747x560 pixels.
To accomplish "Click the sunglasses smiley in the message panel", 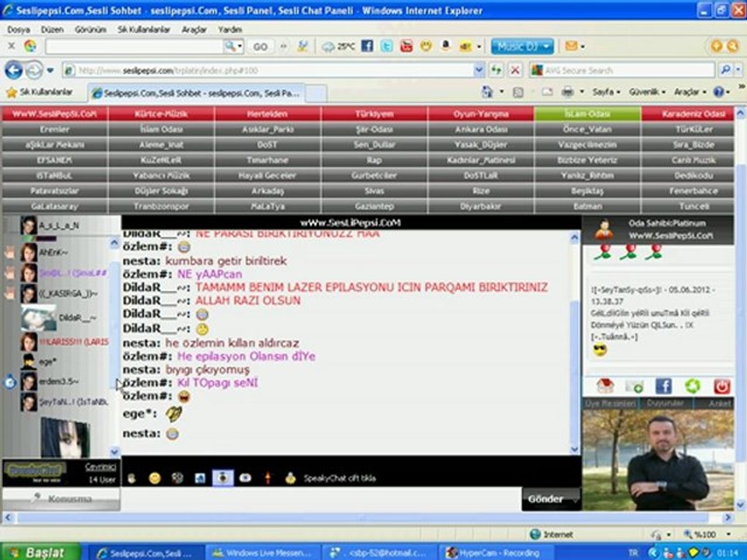I will point(600,350).
